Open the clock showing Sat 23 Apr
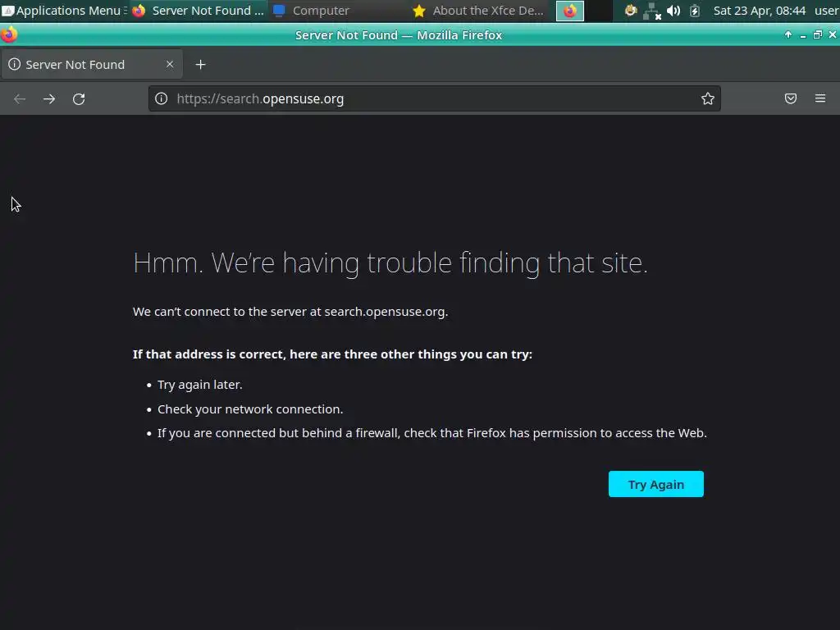 coord(759,11)
